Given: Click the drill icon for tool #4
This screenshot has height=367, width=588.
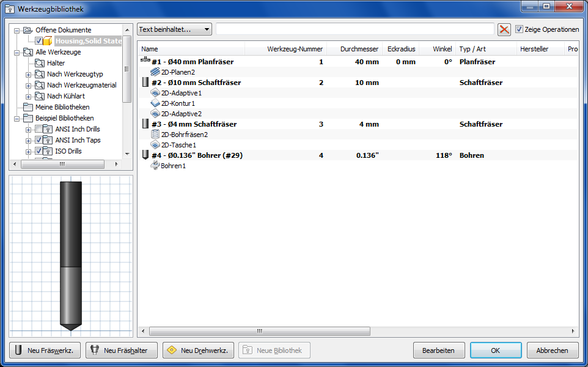Looking at the screenshot, I should pos(145,155).
